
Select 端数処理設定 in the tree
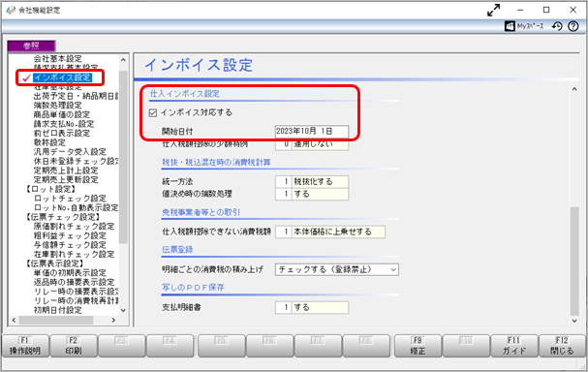tap(57, 106)
